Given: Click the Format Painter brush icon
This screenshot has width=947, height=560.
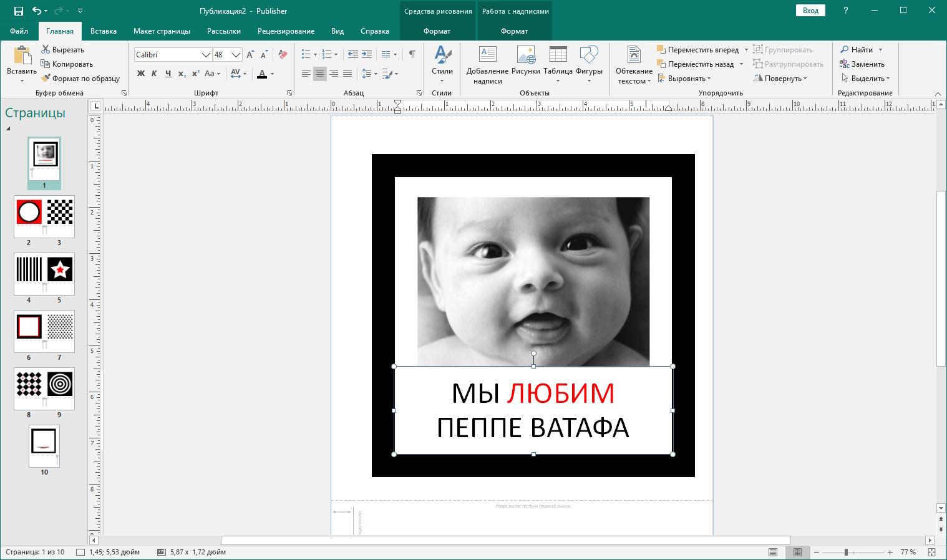Looking at the screenshot, I should click(x=46, y=79).
